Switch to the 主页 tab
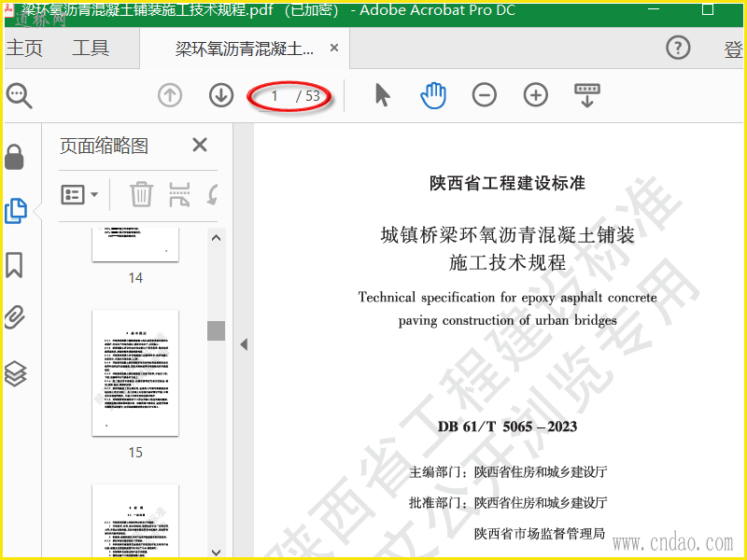The width and height of the screenshot is (747, 560). [x=24, y=49]
